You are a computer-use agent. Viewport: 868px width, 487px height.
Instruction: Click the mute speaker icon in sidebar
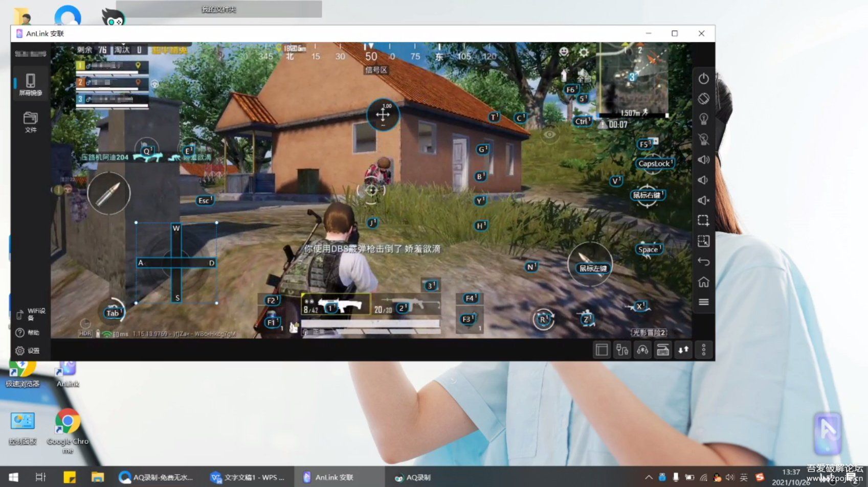(x=703, y=200)
